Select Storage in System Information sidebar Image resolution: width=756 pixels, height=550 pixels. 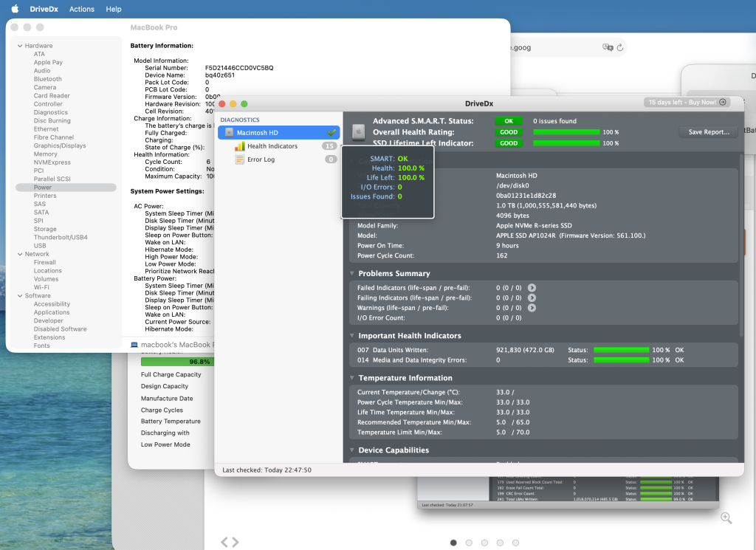[x=45, y=229]
